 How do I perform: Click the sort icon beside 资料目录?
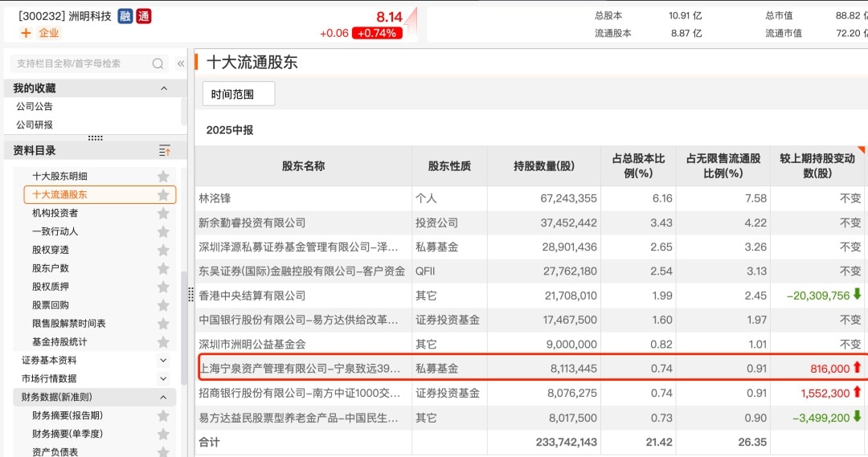click(x=164, y=151)
